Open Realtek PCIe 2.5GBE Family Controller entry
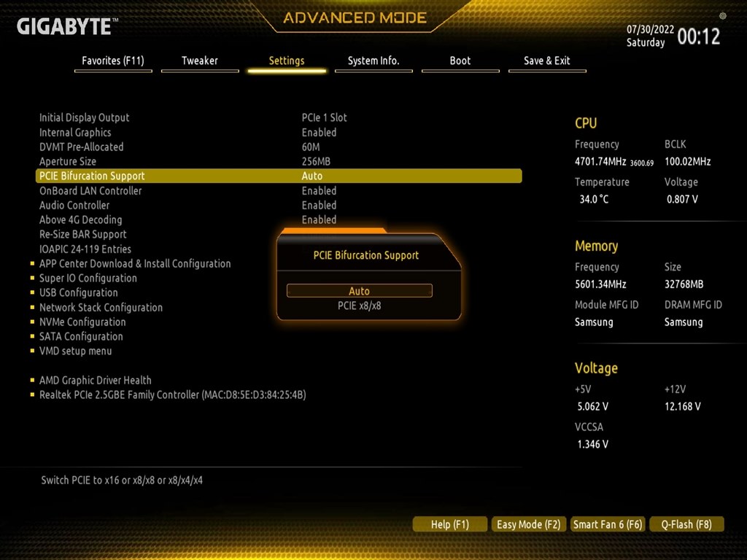 coord(172,394)
